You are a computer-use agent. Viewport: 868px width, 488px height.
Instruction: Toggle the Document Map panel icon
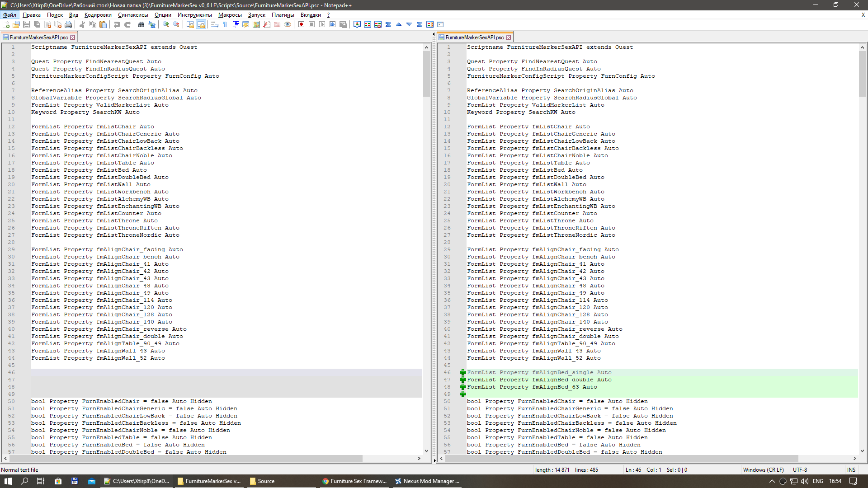256,24
